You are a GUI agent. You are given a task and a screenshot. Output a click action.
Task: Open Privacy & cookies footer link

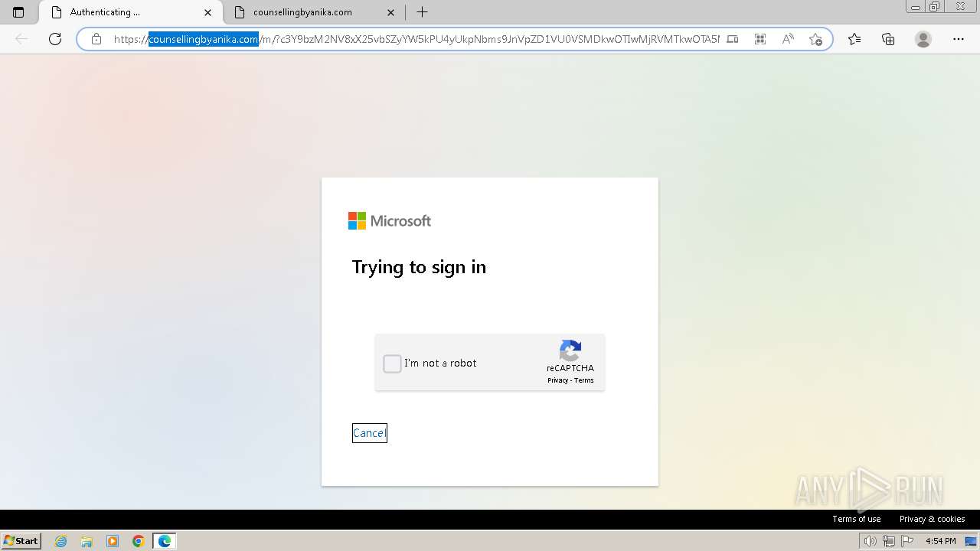[932, 519]
